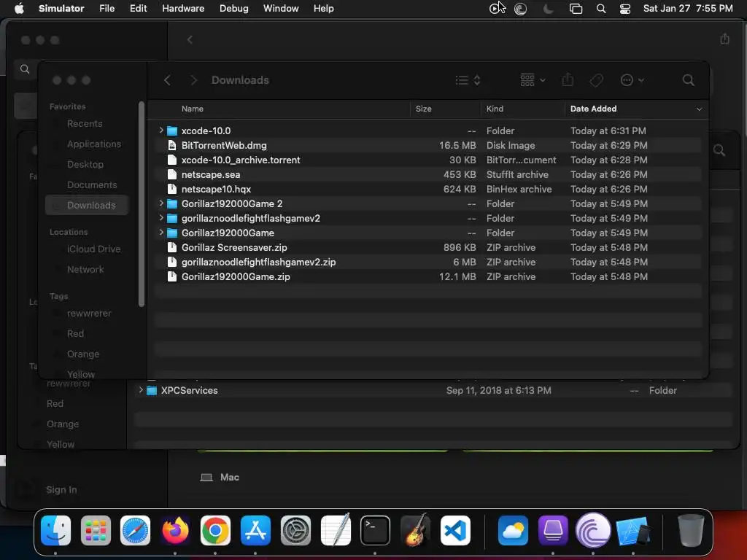747x560 pixels.
Task: Go forward in the Downloads Finder window
Action: (x=193, y=80)
